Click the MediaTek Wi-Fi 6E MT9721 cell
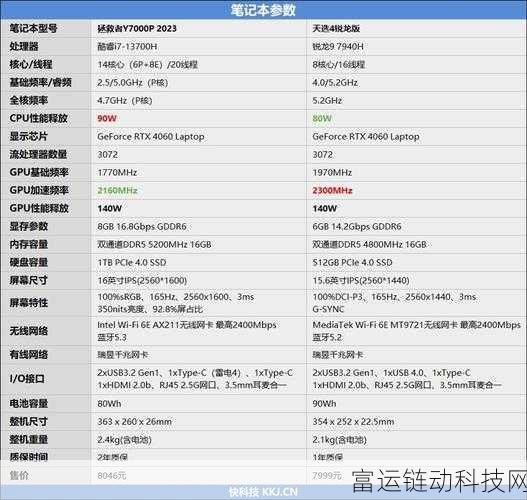Image resolution: width=527 pixels, height=500 pixels. (416, 331)
